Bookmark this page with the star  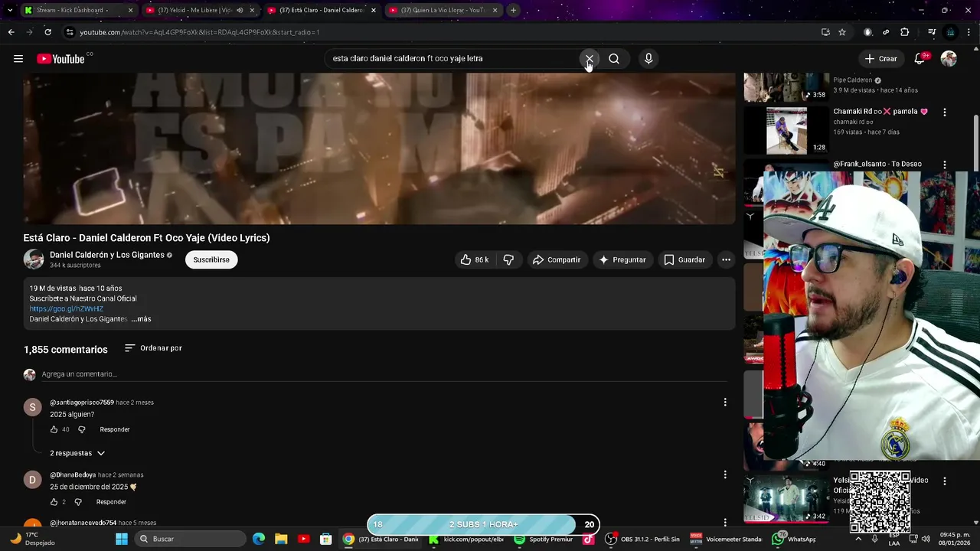(842, 32)
